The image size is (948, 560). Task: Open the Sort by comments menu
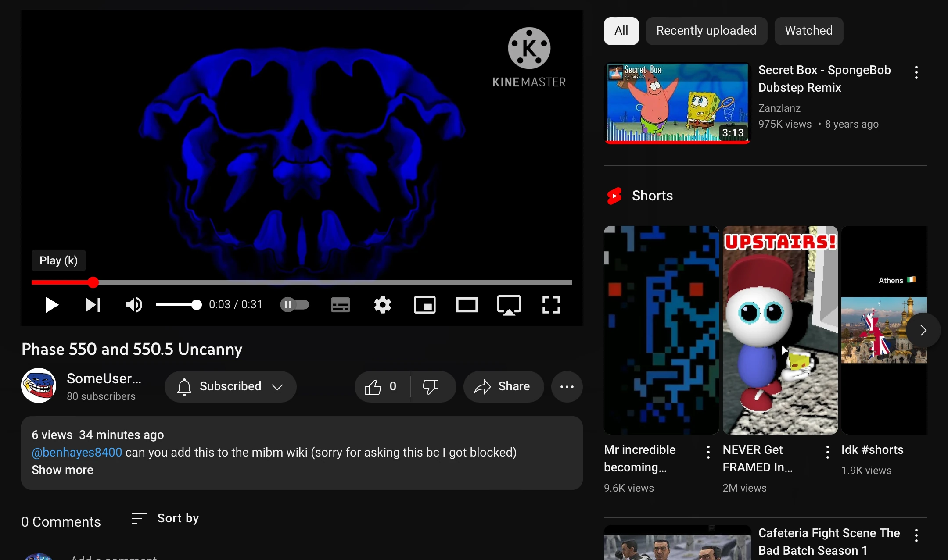point(165,518)
